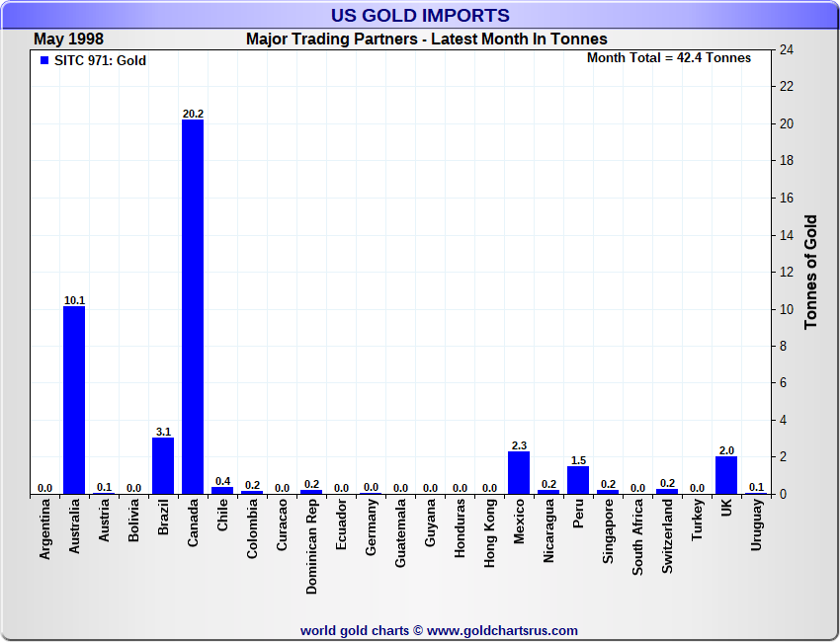Click the Major Trading Partners subtitle

point(426,40)
